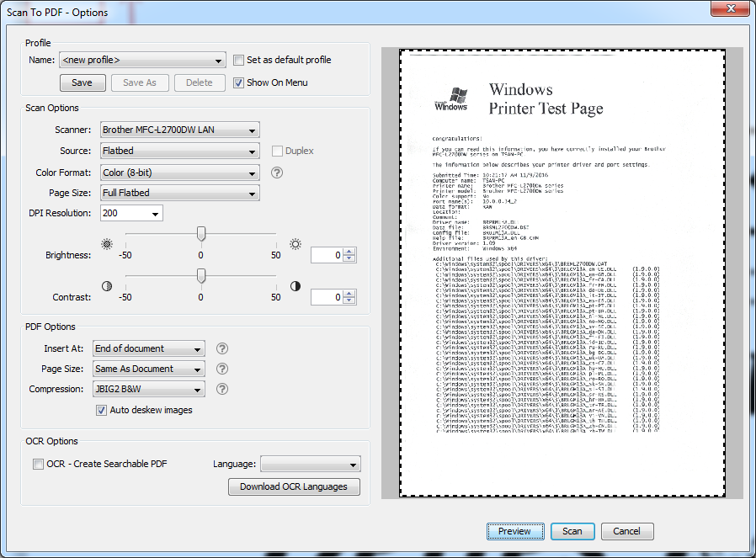Open the Compression help icon
The width and height of the screenshot is (756, 558).
(x=221, y=389)
